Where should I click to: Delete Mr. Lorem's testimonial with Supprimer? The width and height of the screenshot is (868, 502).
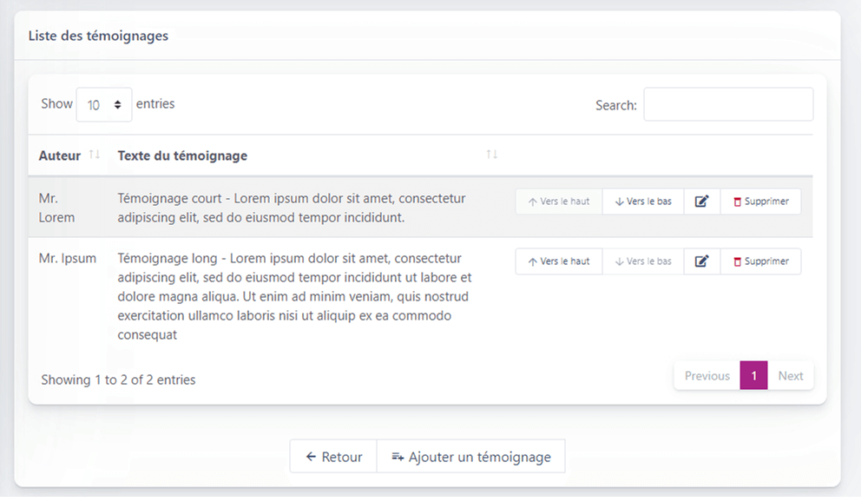(760, 201)
